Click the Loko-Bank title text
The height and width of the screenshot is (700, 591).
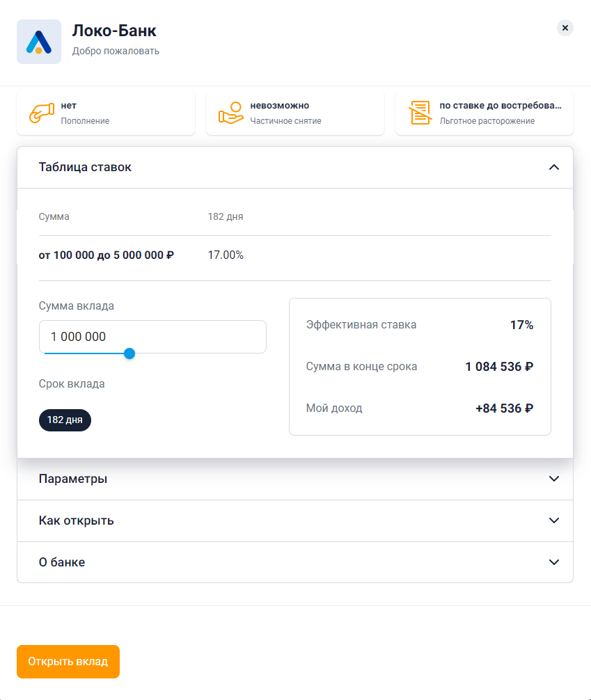coord(114,31)
